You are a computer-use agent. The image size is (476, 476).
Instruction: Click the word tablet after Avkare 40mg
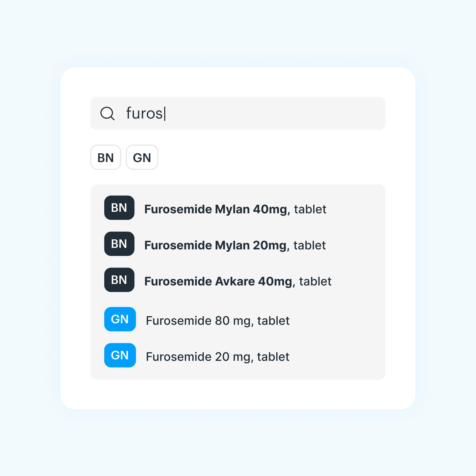(315, 281)
